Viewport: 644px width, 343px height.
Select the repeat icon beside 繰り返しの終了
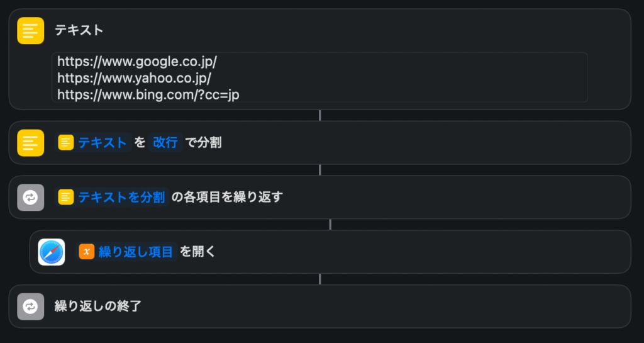point(30,306)
